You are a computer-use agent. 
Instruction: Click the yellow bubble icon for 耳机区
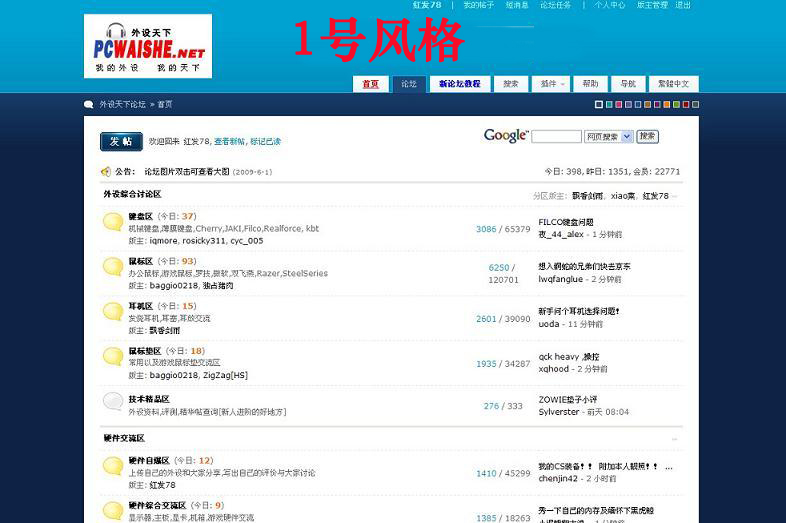coord(113,312)
